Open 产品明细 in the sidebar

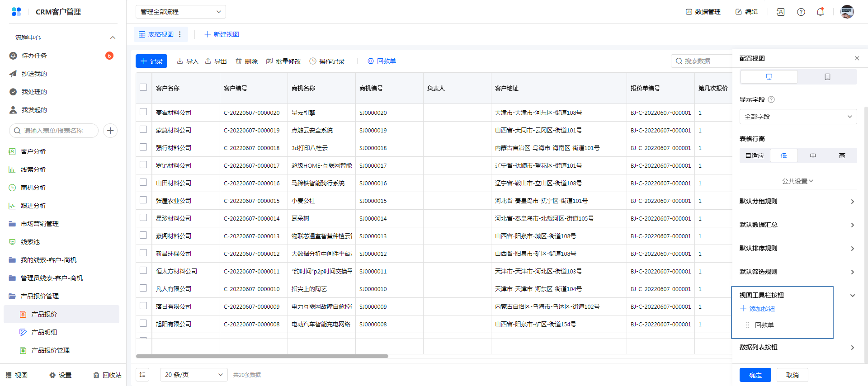pos(44,332)
